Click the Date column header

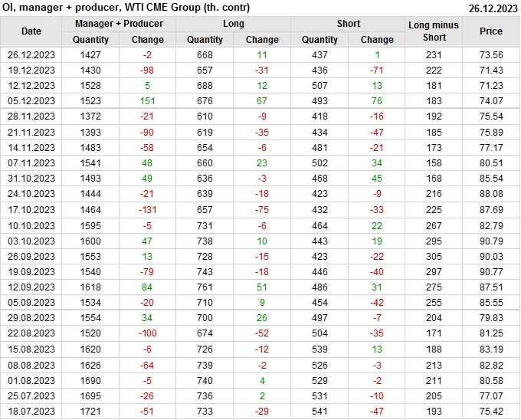[x=31, y=31]
